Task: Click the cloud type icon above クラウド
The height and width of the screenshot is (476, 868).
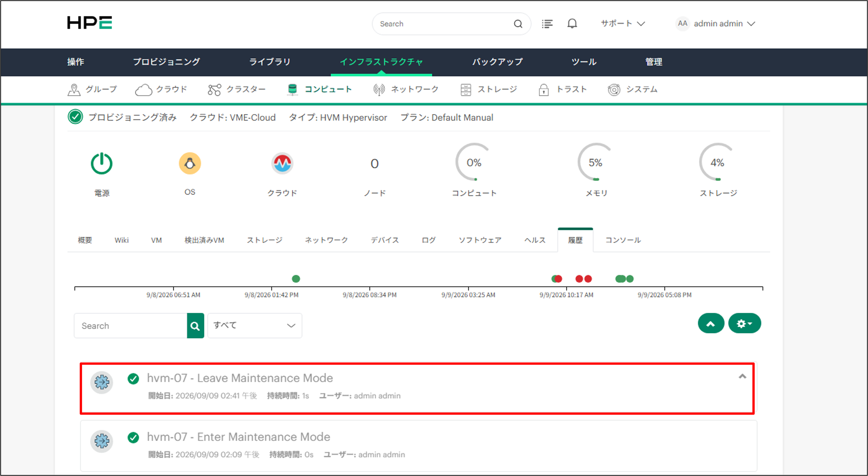Action: coord(282,163)
